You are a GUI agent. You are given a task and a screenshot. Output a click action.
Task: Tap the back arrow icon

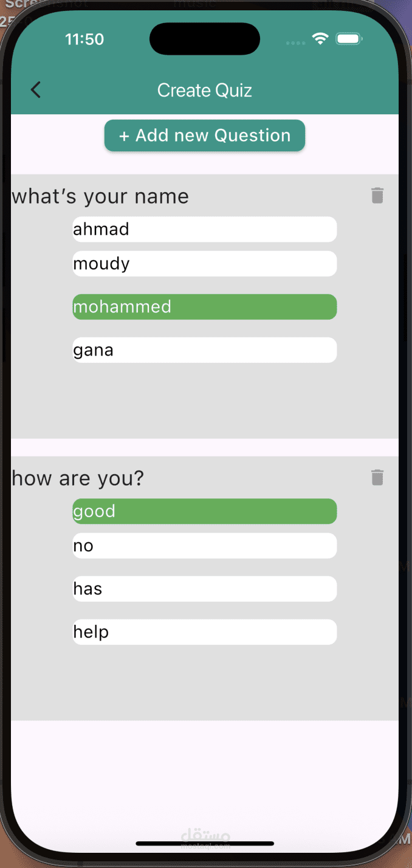(x=36, y=90)
